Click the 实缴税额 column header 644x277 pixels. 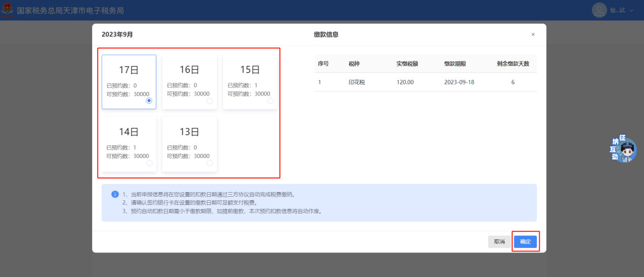407,64
